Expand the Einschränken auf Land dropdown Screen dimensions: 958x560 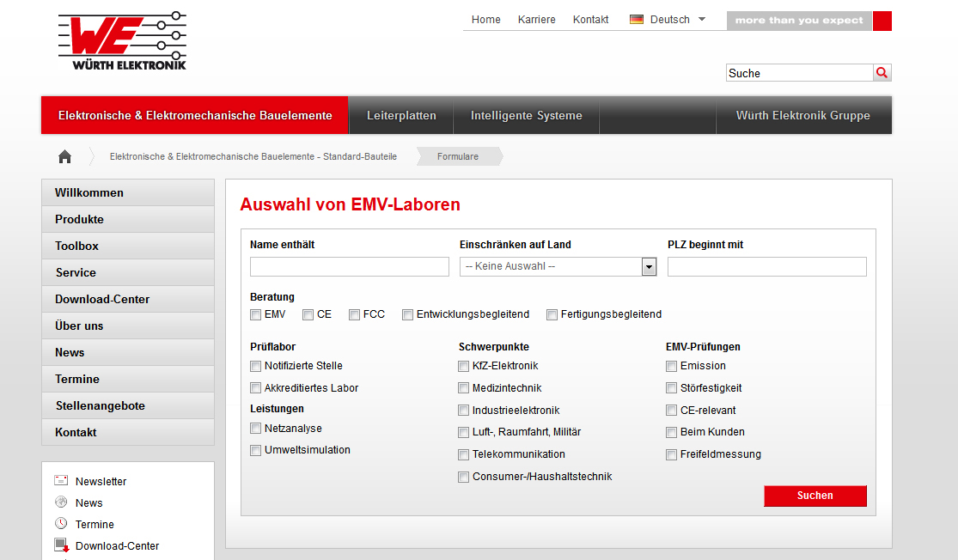pos(649,267)
